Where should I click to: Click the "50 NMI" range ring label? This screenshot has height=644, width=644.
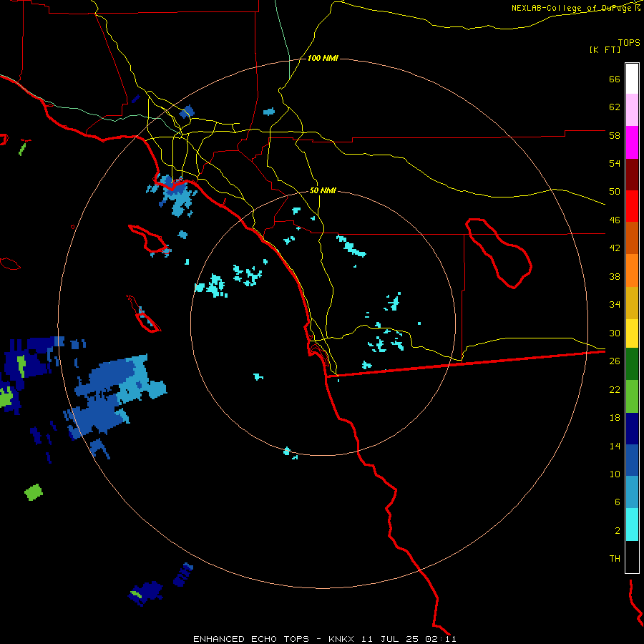click(x=323, y=190)
